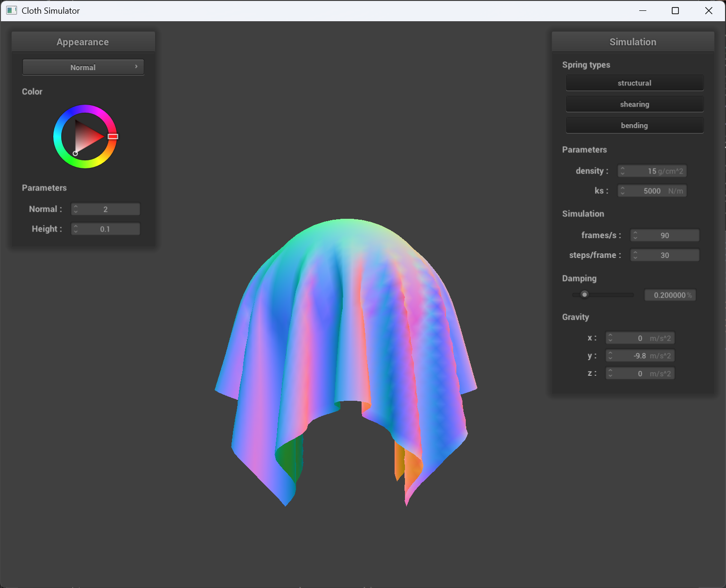Click the "Color" label in Appearance
Screen dimensions: 726x588
(x=32, y=91)
